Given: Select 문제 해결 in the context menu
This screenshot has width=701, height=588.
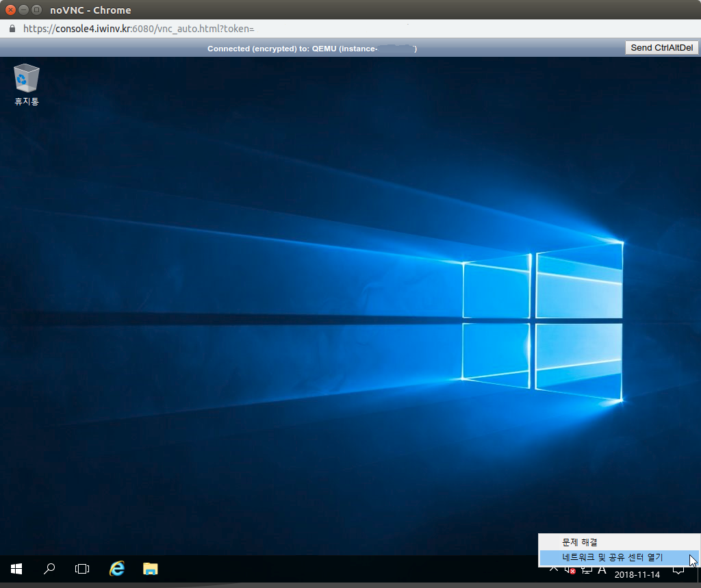Looking at the screenshot, I should pyautogui.click(x=619, y=542).
